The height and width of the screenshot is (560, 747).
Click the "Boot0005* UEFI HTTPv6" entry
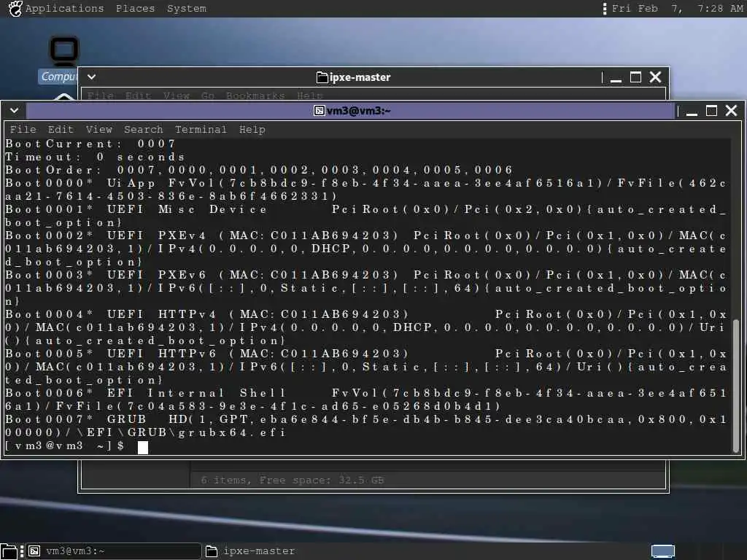[366, 367]
